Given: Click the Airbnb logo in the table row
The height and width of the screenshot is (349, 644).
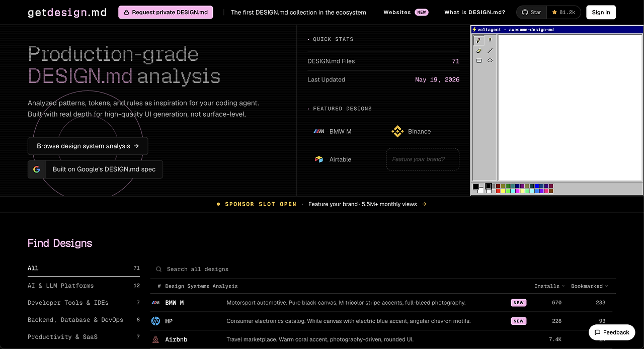Looking at the screenshot, I should [x=155, y=339].
